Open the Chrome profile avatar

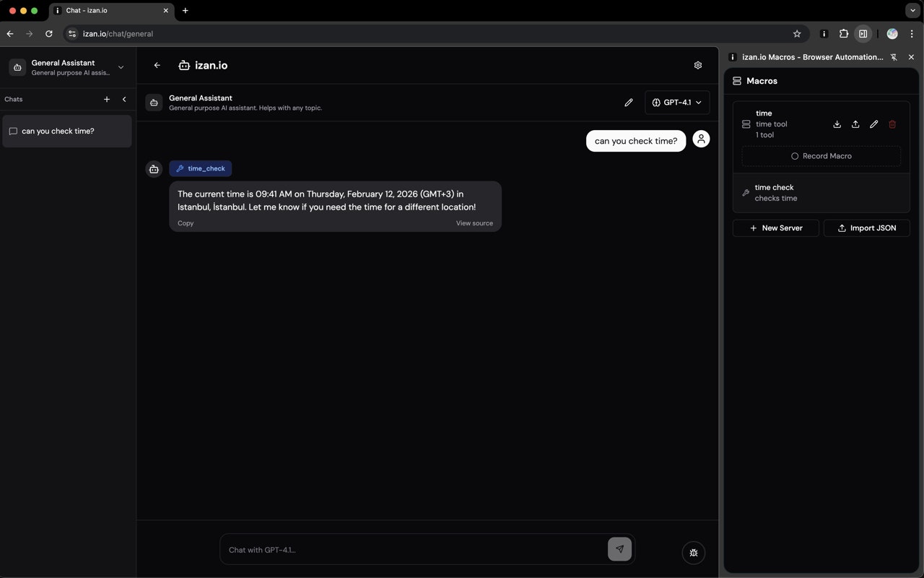(x=892, y=34)
